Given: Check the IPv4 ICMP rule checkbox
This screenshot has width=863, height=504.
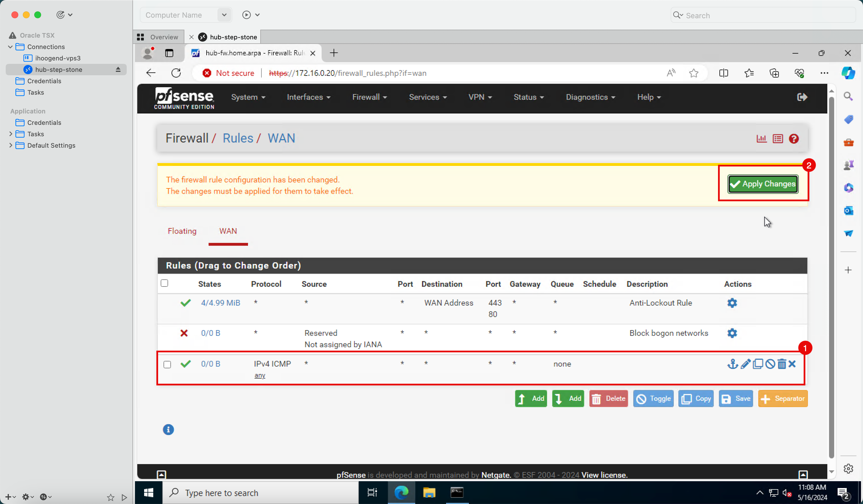Looking at the screenshot, I should click(167, 364).
